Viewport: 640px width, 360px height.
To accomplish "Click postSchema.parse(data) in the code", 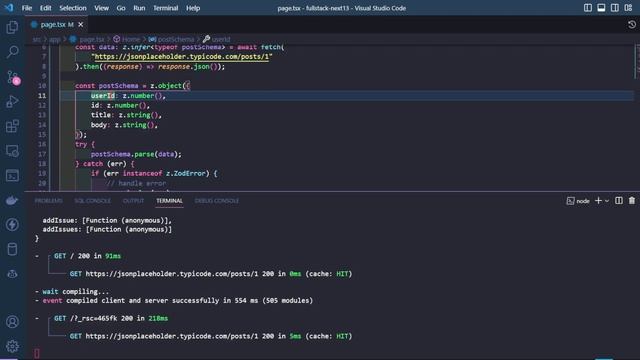I will coord(136,154).
